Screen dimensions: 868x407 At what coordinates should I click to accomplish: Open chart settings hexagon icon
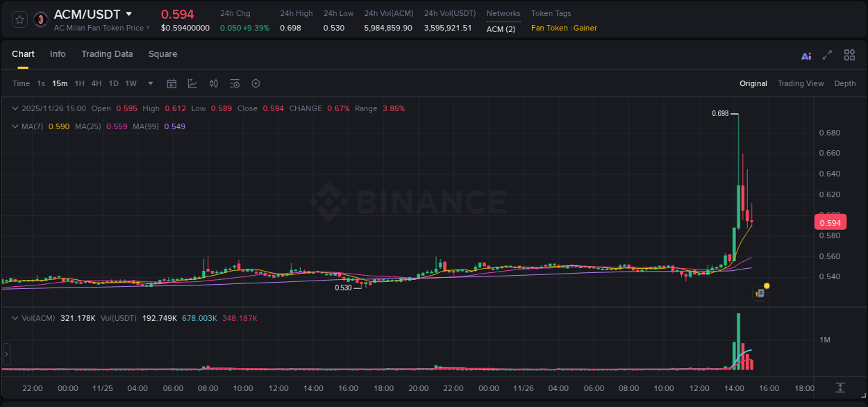(256, 83)
